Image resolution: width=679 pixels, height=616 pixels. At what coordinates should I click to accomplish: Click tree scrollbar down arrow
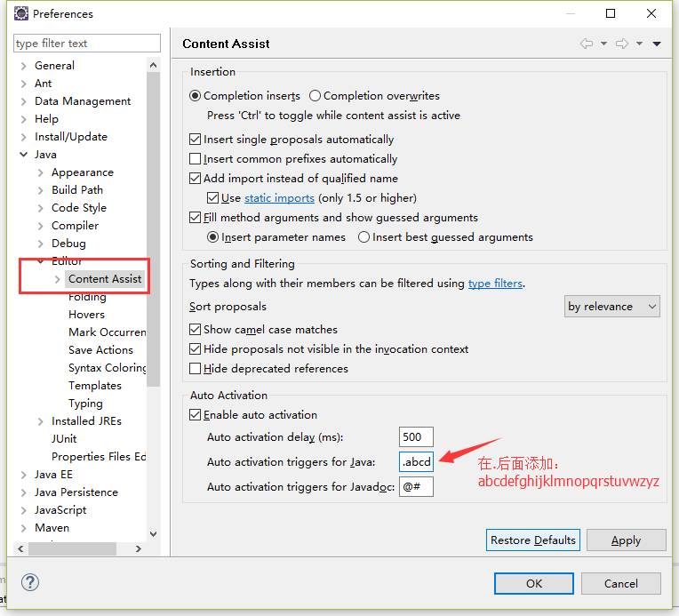[153, 533]
